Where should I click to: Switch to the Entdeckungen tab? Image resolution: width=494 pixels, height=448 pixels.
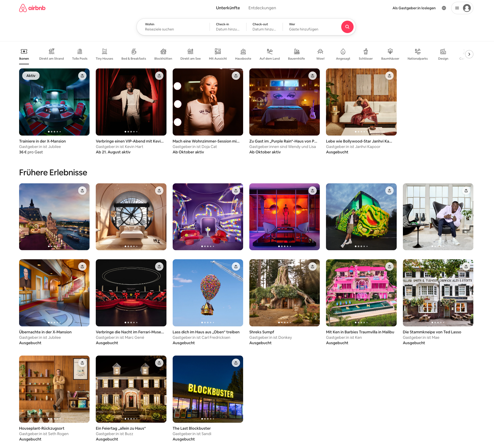click(262, 8)
